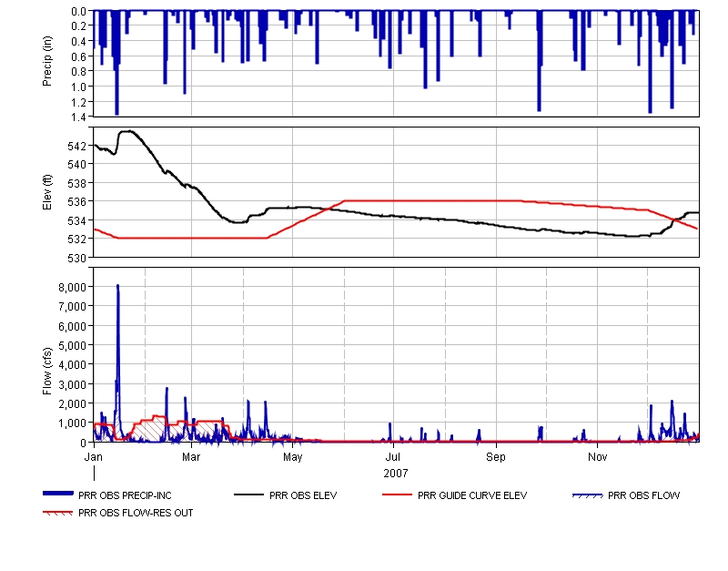Click the red hatched FLOW-RES OUT legend symbol
728x571 pixels.
pos(59,512)
